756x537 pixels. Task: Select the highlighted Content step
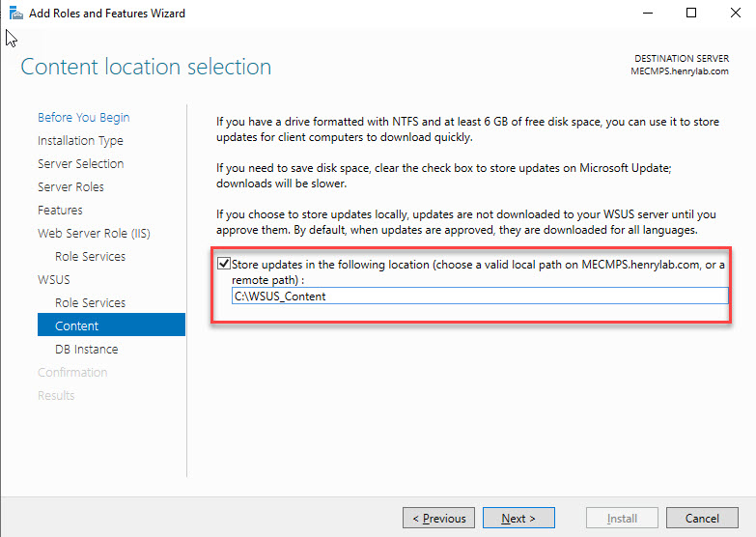pyautogui.click(x=77, y=326)
